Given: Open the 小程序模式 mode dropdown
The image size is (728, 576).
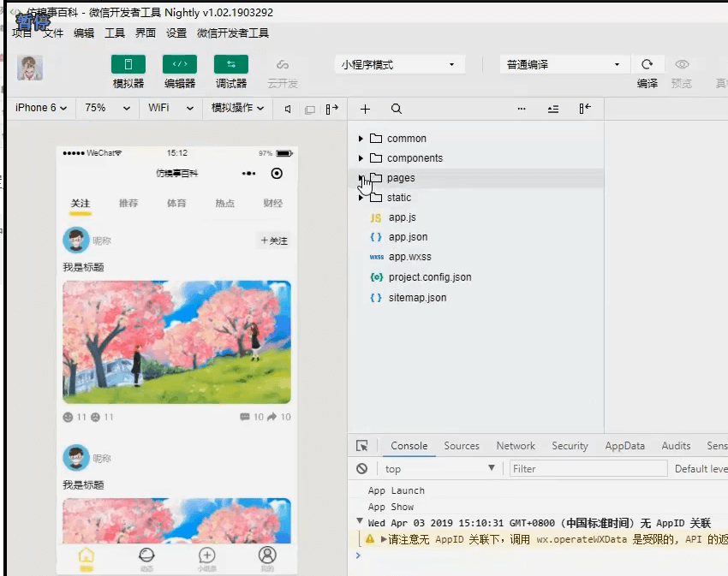Looking at the screenshot, I should click(400, 64).
